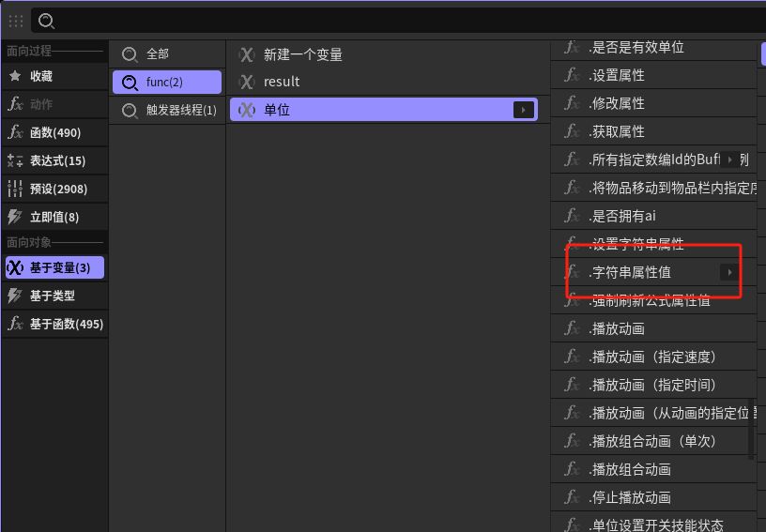The width and height of the screenshot is (766, 532).
Task: Expand arrow on .所有指定数编Id的Buff row
Action: tap(730, 160)
